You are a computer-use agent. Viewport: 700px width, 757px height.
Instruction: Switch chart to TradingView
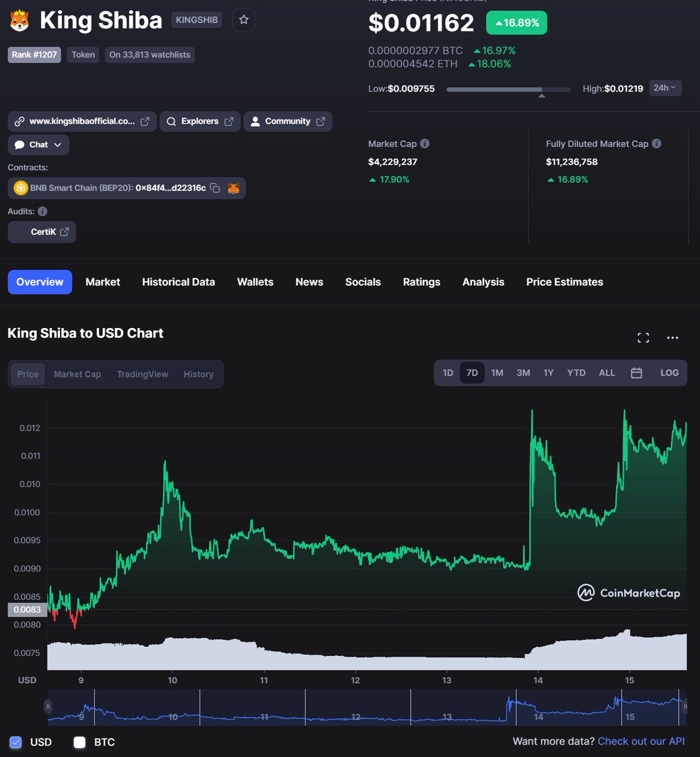[x=143, y=374]
